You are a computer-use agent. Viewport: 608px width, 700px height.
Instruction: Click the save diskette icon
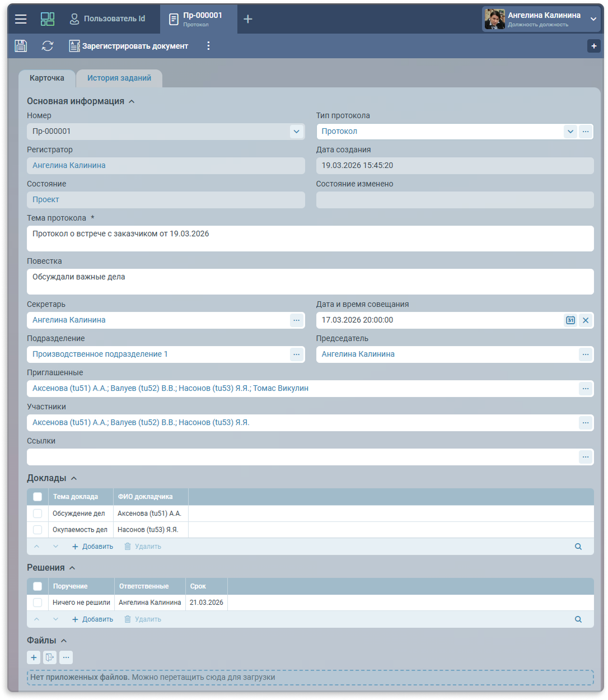[x=21, y=46]
